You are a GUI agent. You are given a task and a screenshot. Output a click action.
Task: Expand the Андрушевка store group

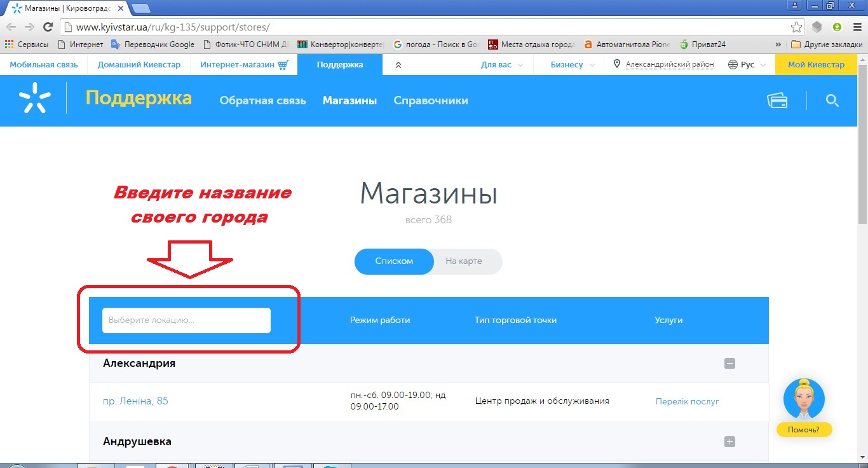pyautogui.click(x=729, y=442)
